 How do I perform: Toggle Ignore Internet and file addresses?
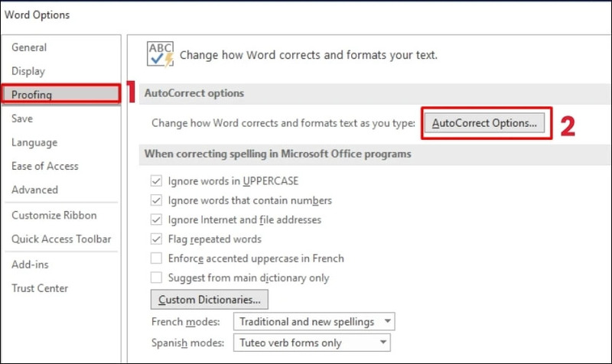156,219
